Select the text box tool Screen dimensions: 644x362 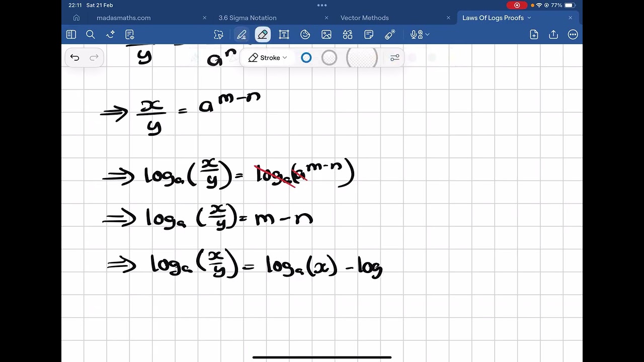click(284, 35)
